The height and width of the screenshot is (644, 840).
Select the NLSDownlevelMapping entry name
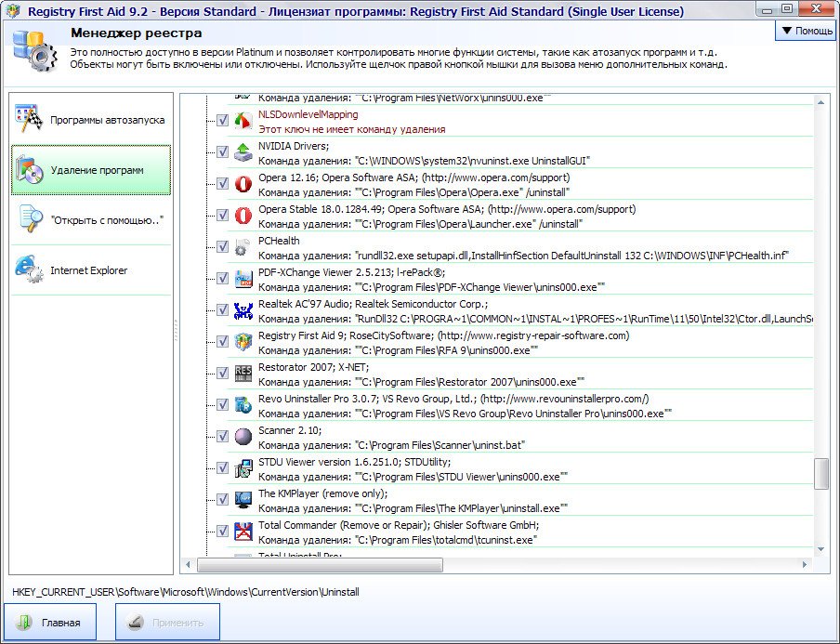(308, 114)
